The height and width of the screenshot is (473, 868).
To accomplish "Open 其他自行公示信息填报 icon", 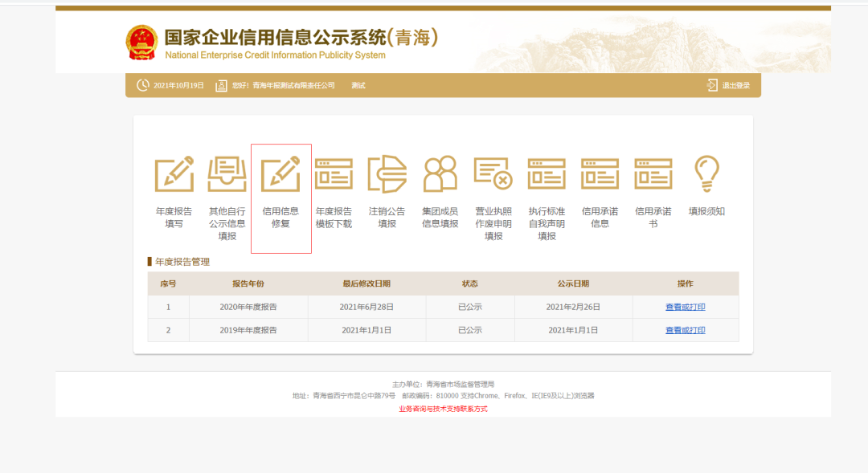I will point(227,174).
